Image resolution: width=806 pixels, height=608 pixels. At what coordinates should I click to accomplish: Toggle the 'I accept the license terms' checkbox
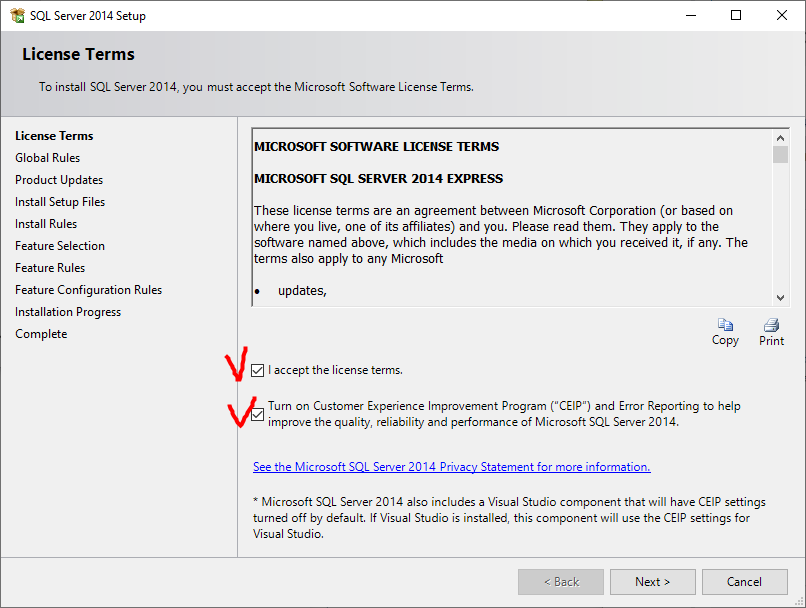258,371
